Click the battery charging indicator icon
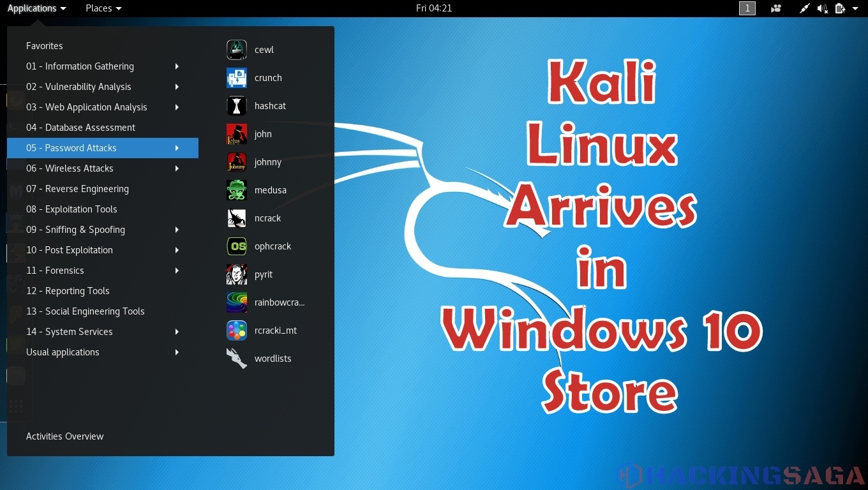868x490 pixels. (x=841, y=8)
